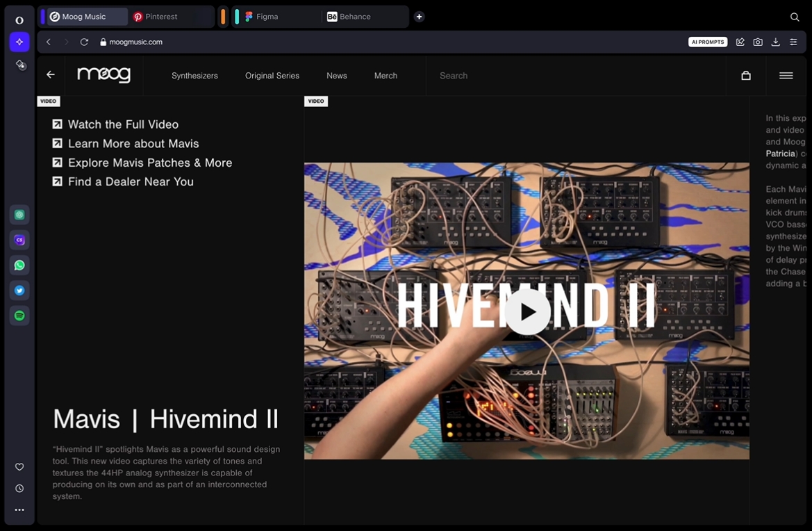This screenshot has width=812, height=531.
Task: Click the padlock site security icon
Action: (x=103, y=42)
